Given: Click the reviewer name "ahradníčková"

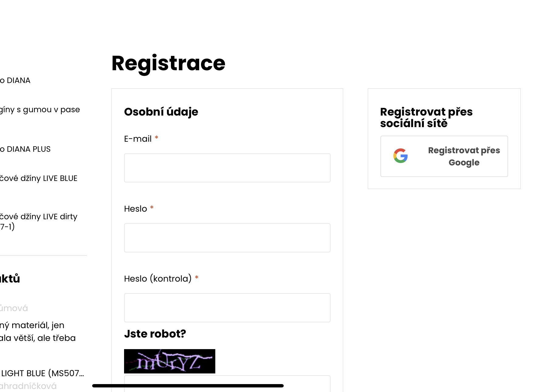Looking at the screenshot, I should tap(28, 386).
